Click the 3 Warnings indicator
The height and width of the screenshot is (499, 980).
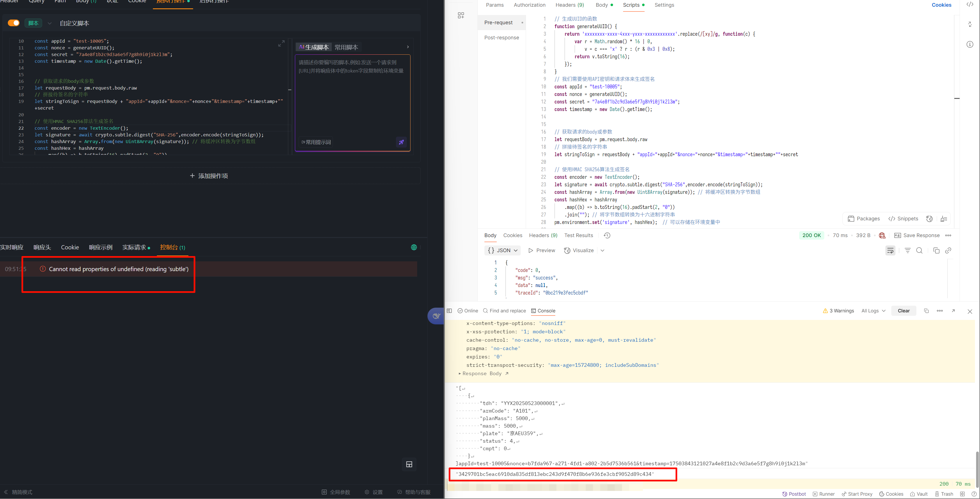[838, 311]
